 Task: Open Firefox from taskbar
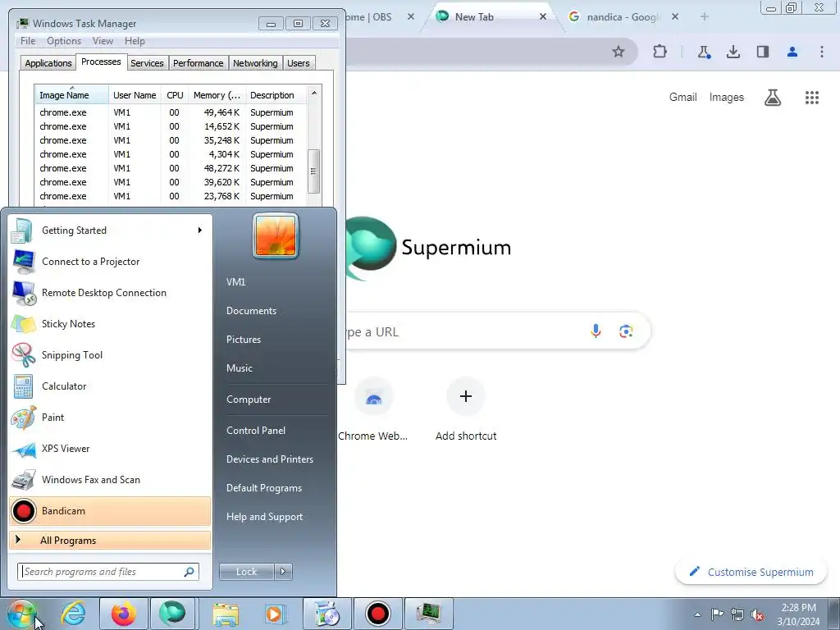pos(124,614)
